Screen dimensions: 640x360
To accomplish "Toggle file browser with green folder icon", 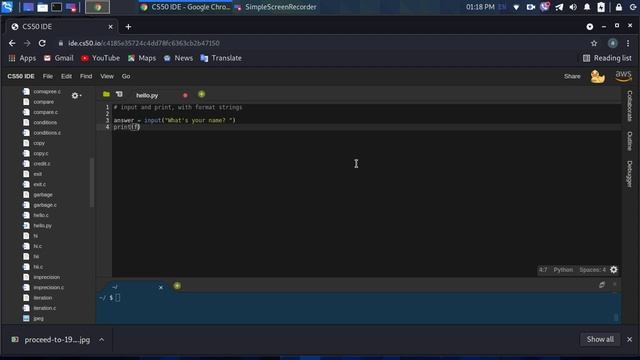I will pyautogui.click(x=106, y=94).
